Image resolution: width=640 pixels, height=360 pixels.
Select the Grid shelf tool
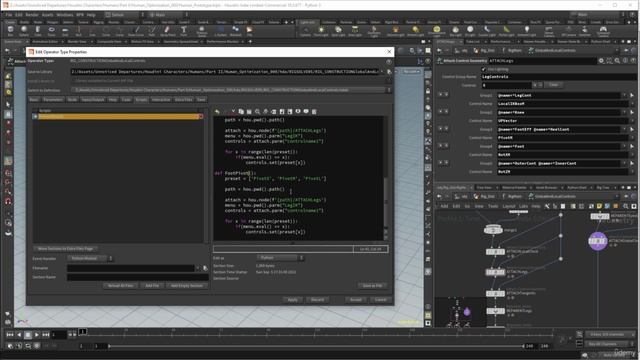tap(65, 31)
